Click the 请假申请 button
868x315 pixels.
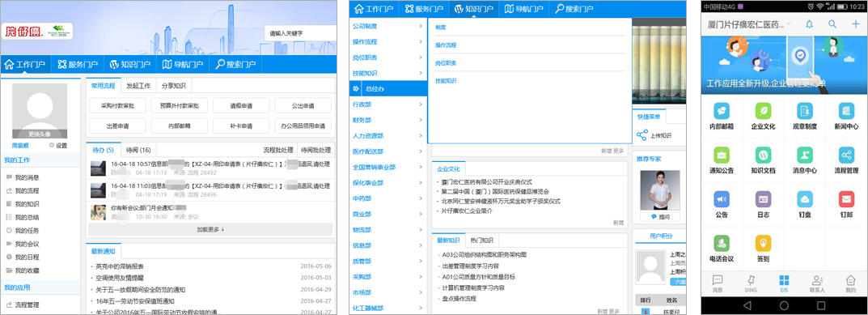241,105
